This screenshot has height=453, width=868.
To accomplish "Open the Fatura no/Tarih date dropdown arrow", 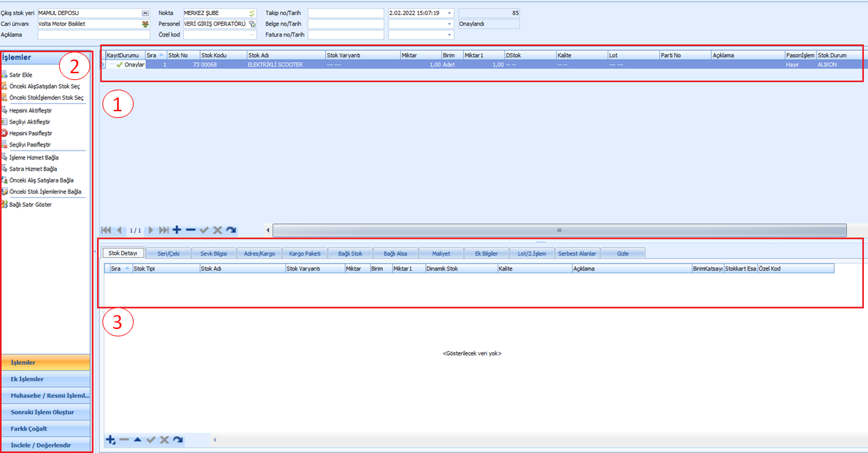I will pyautogui.click(x=450, y=35).
